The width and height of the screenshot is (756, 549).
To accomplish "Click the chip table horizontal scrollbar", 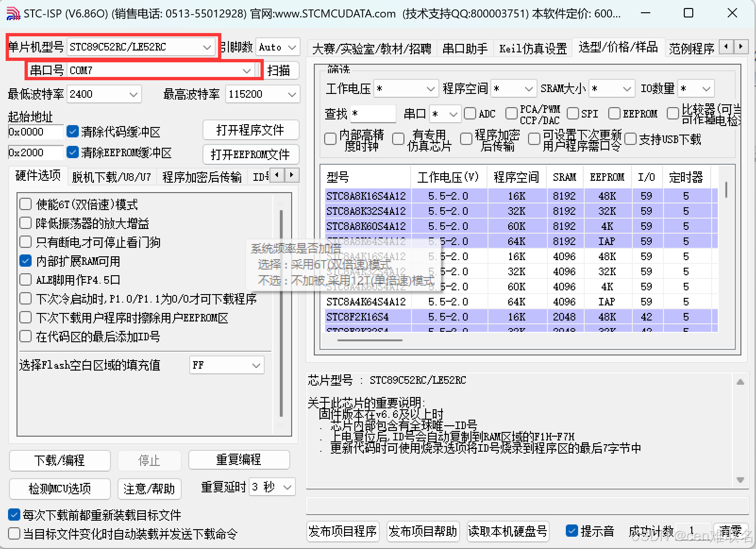I will coord(370,340).
